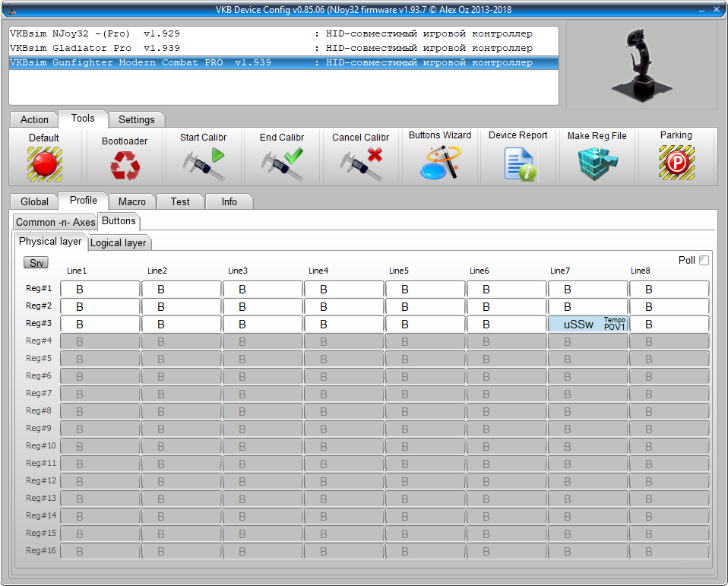The image size is (728, 586).
Task: Click the Line4 column header
Action: click(x=318, y=271)
